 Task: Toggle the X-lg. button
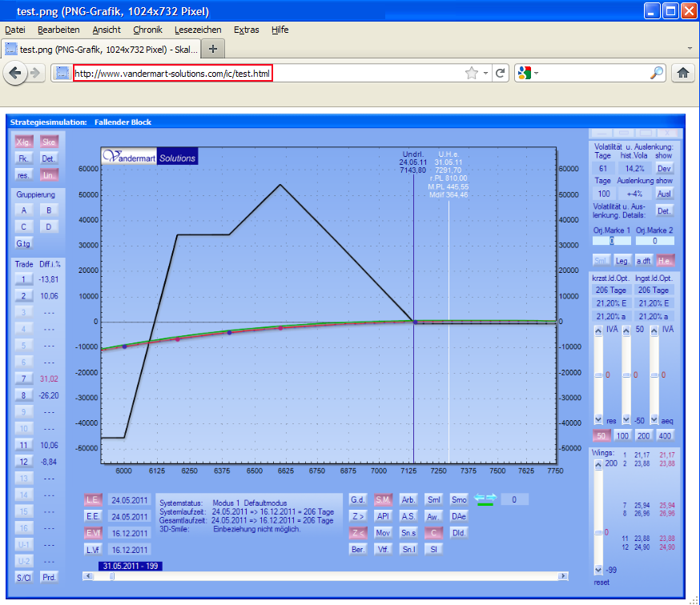point(24,142)
